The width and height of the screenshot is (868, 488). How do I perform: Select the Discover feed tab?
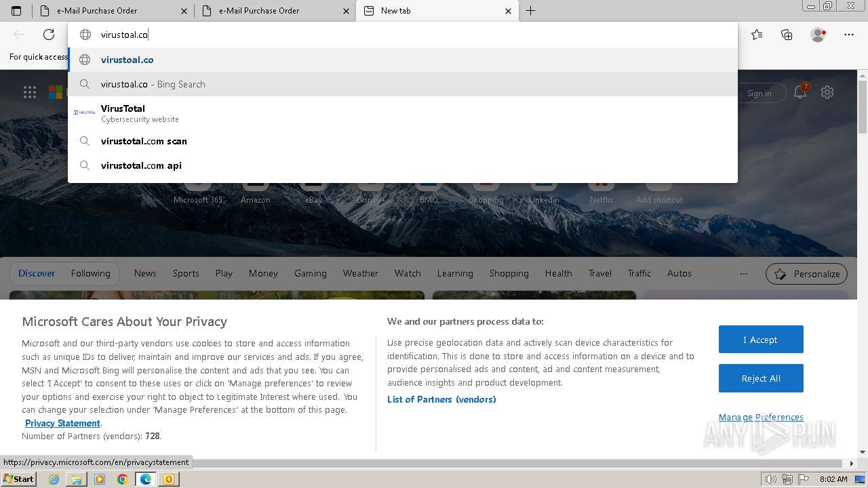click(x=37, y=273)
